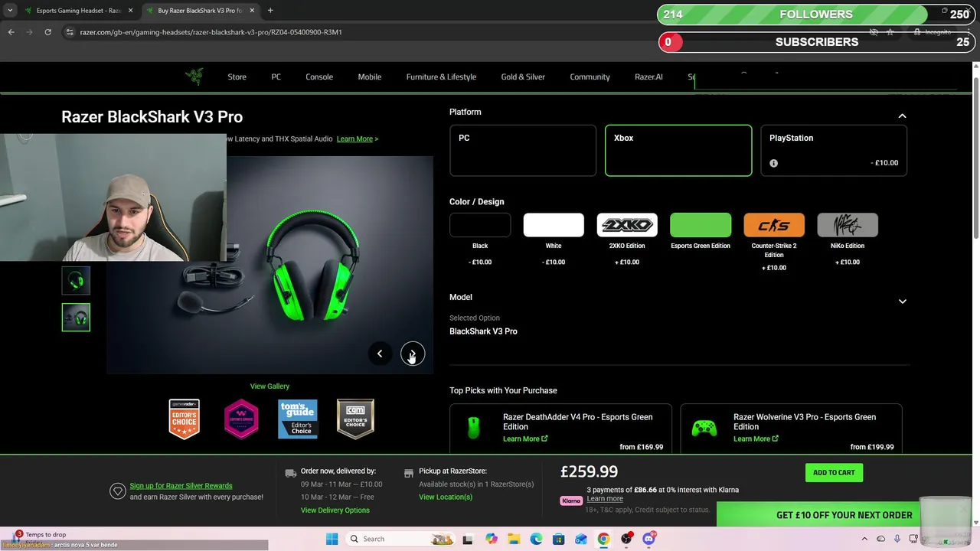Close the Esports Gaming Headset tab
Viewport: 980px width, 551px height.
pos(130,11)
